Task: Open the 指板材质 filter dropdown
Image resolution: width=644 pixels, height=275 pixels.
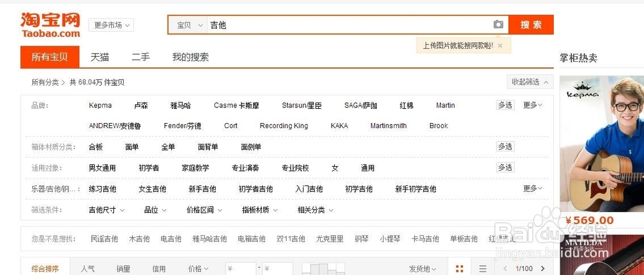Action: point(260,210)
